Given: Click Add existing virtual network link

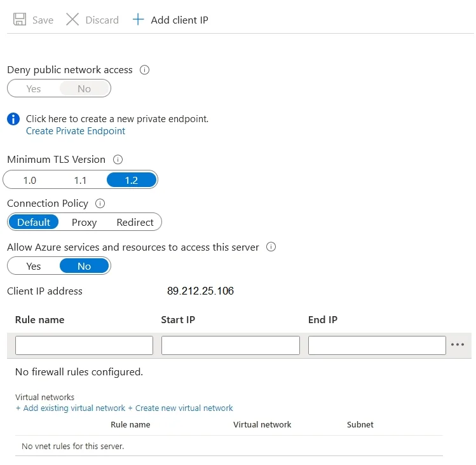Looking at the screenshot, I should [x=71, y=408].
